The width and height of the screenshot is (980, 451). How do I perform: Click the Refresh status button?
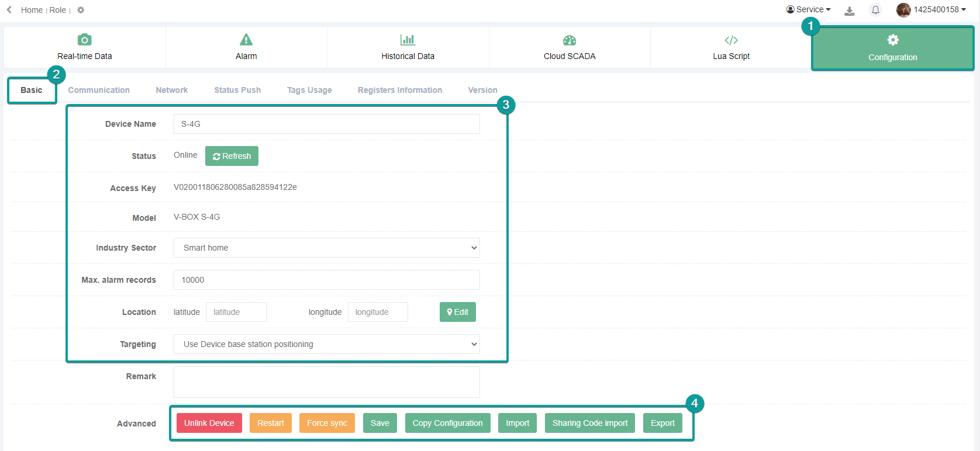tap(232, 156)
